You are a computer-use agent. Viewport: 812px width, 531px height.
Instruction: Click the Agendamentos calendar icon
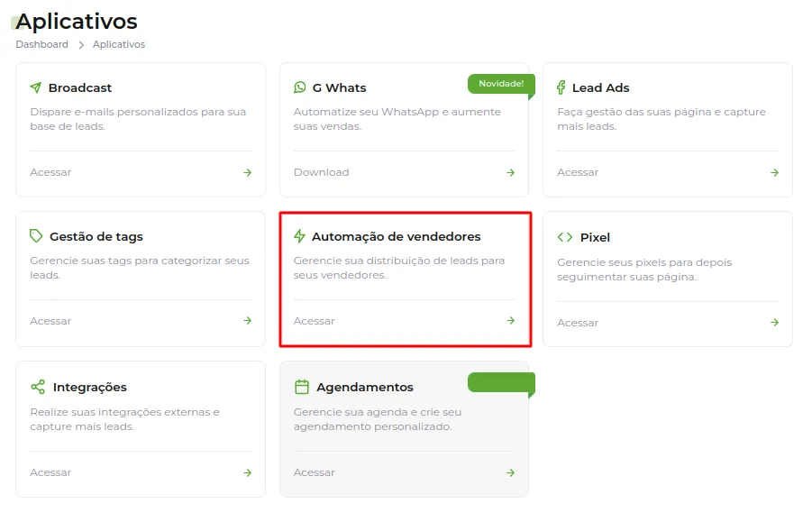(301, 387)
